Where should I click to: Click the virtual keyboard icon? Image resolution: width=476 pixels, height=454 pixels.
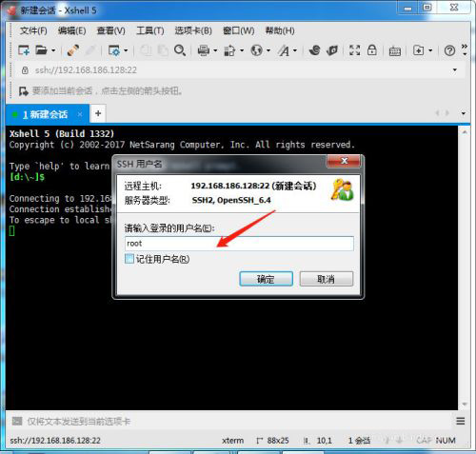[x=395, y=51]
